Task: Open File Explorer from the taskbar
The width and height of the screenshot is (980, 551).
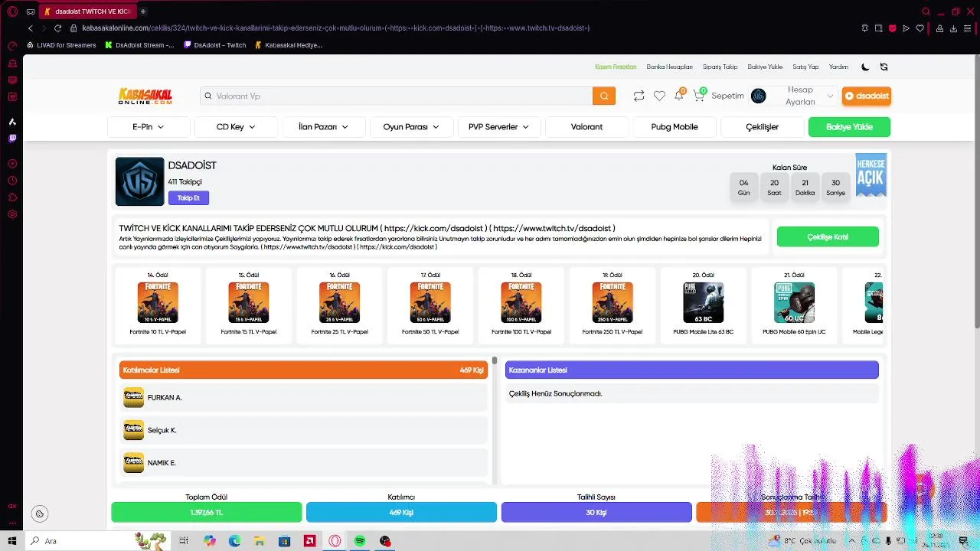Action: click(x=260, y=541)
